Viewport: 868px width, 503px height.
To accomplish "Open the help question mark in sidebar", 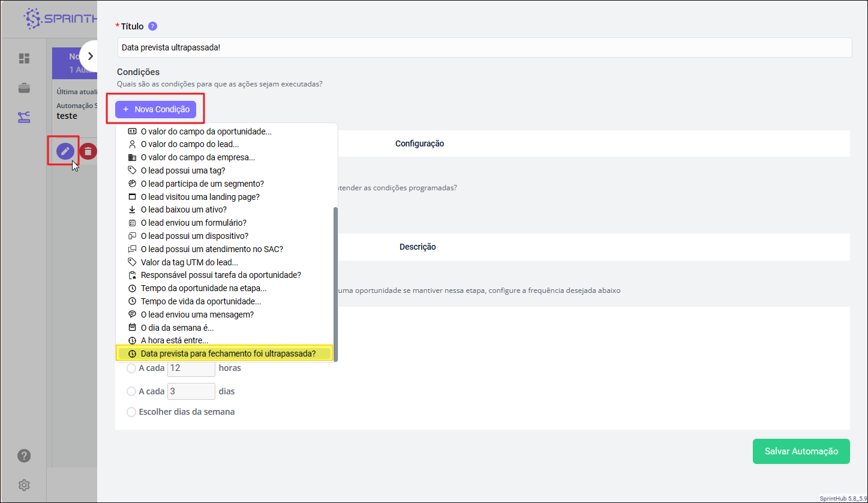I will (24, 455).
